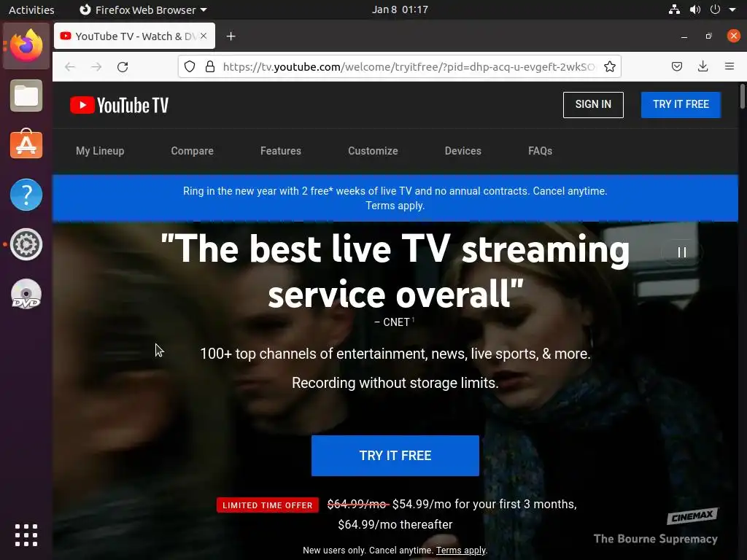Open a new browser tab

click(231, 36)
